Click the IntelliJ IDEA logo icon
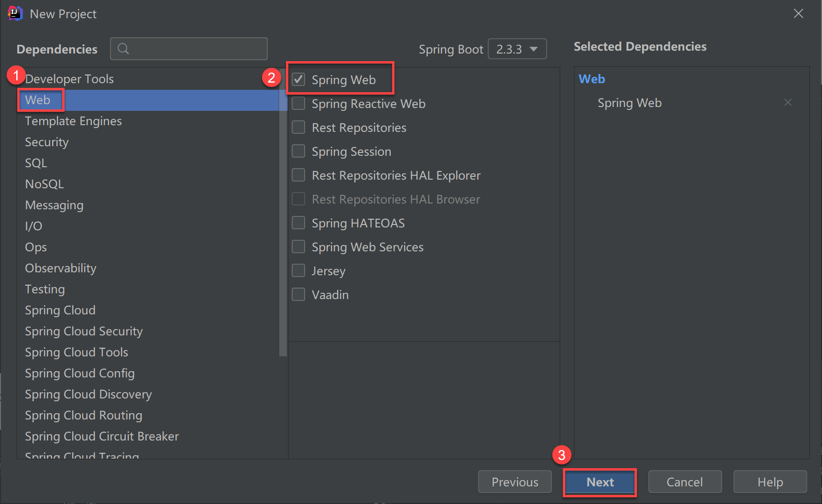This screenshot has height=504, width=822. tap(15, 13)
